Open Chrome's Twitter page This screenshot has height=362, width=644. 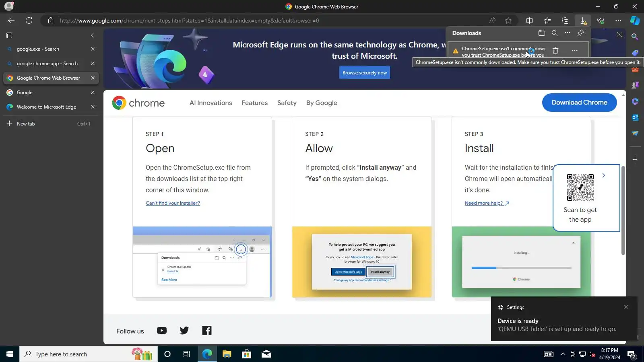184,331
